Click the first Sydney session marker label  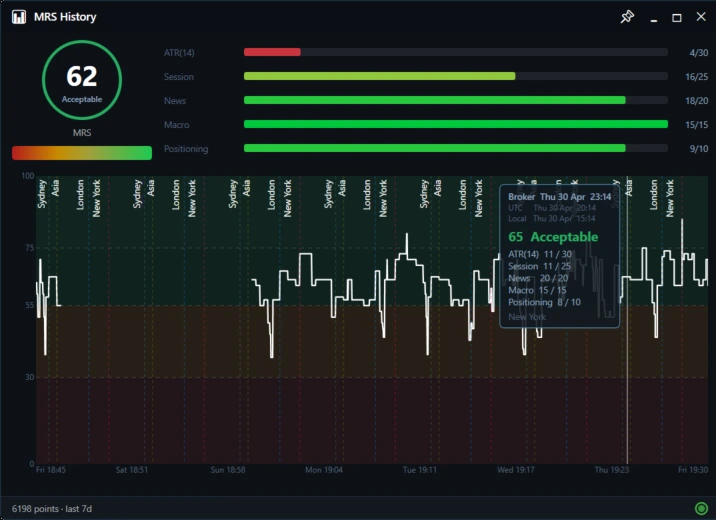[42, 194]
